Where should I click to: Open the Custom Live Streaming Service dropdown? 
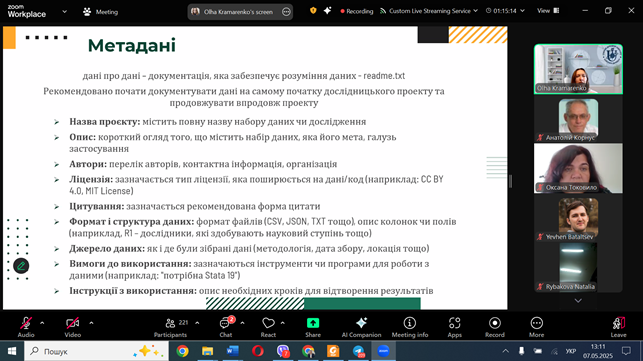coord(429,11)
